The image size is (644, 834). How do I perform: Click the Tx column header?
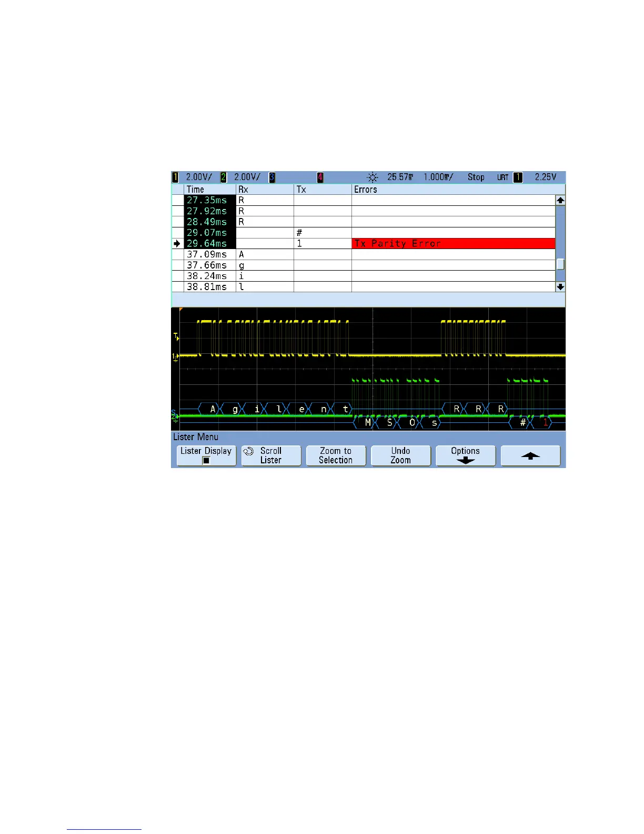coord(323,190)
